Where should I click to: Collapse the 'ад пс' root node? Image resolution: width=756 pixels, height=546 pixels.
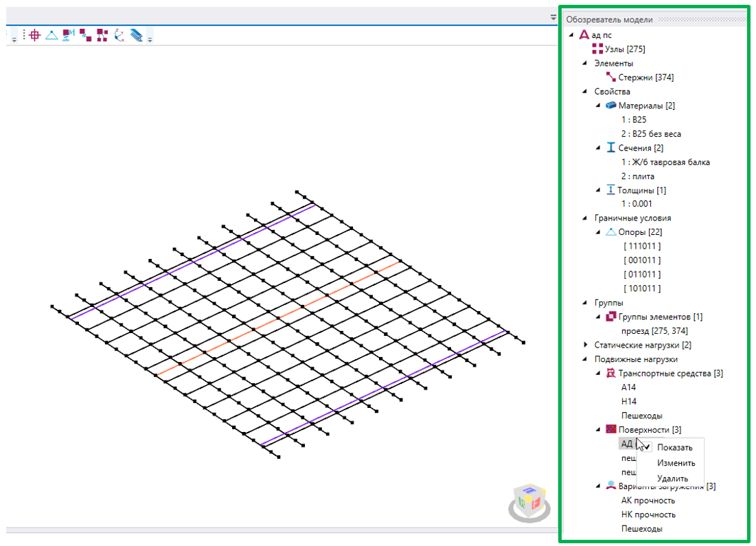[x=572, y=35]
